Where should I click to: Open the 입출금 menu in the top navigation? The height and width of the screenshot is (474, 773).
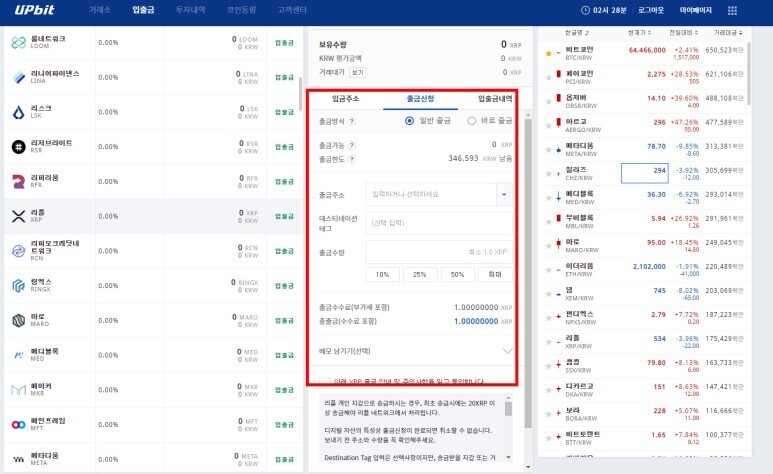(143, 10)
